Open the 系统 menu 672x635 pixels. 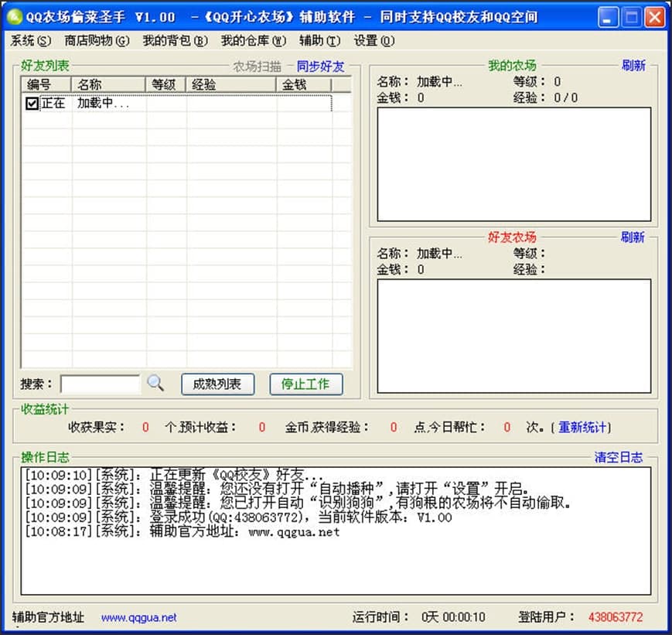[x=32, y=41]
